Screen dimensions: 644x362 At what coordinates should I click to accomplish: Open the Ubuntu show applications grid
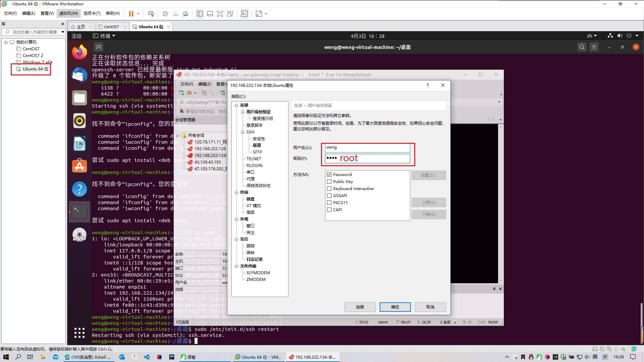pos(79,333)
